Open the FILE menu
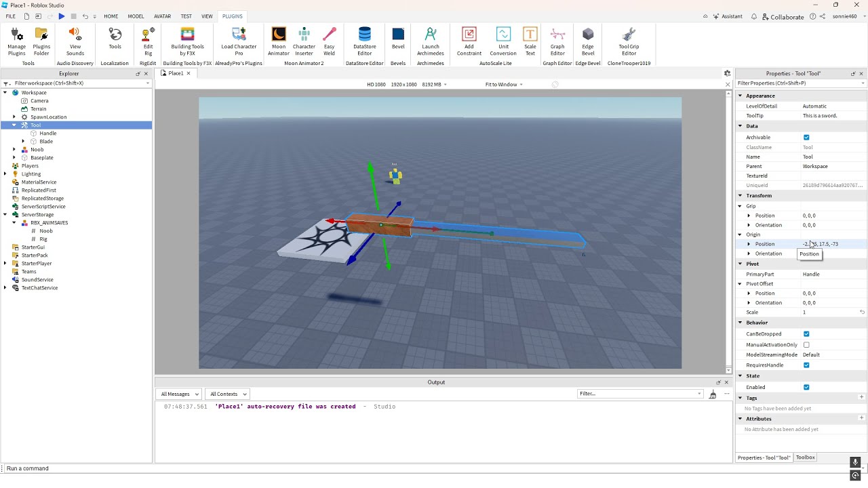 click(10, 16)
